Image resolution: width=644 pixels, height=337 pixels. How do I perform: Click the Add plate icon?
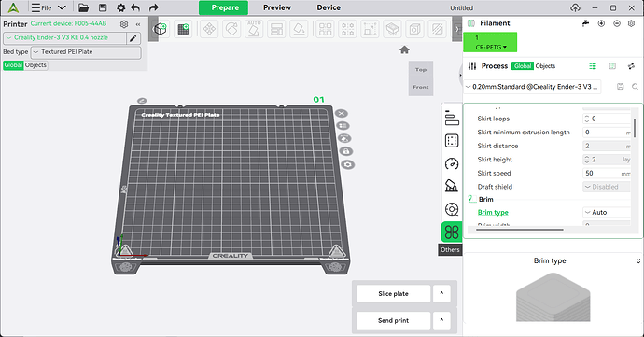(183, 29)
